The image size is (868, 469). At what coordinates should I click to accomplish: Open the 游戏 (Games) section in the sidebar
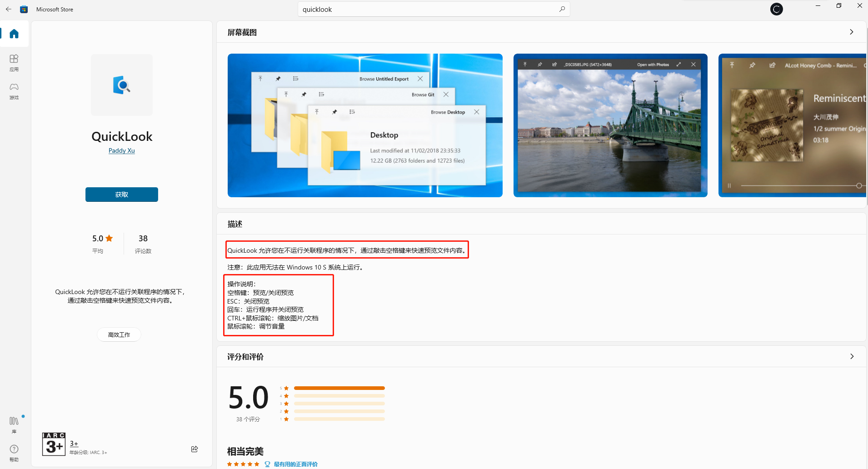point(14,91)
